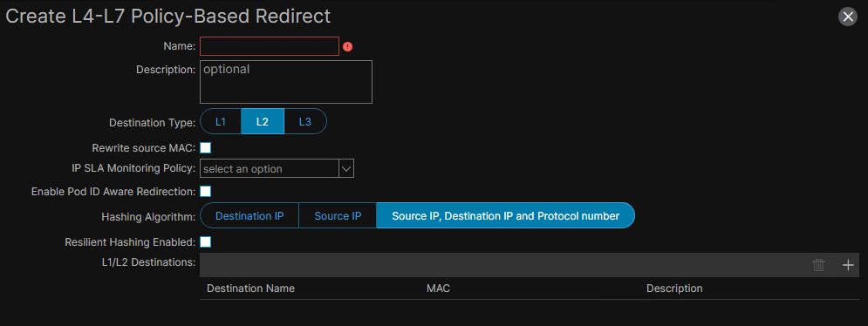The width and height of the screenshot is (868, 326).
Task: Select L2 destination type
Action: pyautogui.click(x=263, y=121)
